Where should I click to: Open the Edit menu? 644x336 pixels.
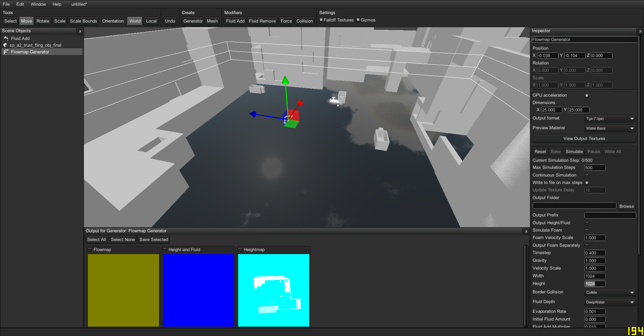click(x=20, y=4)
